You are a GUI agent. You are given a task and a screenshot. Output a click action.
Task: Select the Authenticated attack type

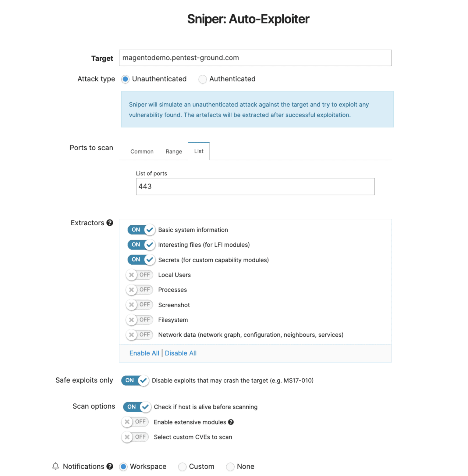tap(203, 79)
